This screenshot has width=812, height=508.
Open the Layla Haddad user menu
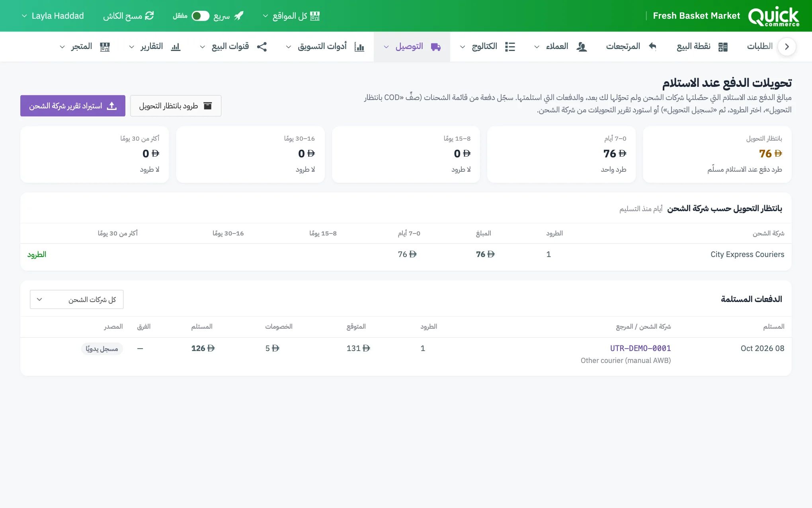point(53,16)
